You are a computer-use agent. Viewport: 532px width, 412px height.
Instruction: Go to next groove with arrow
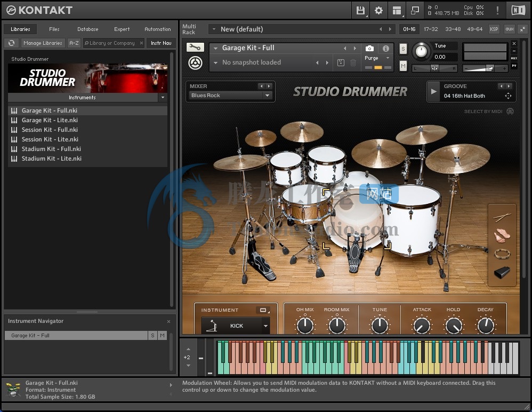(509, 86)
